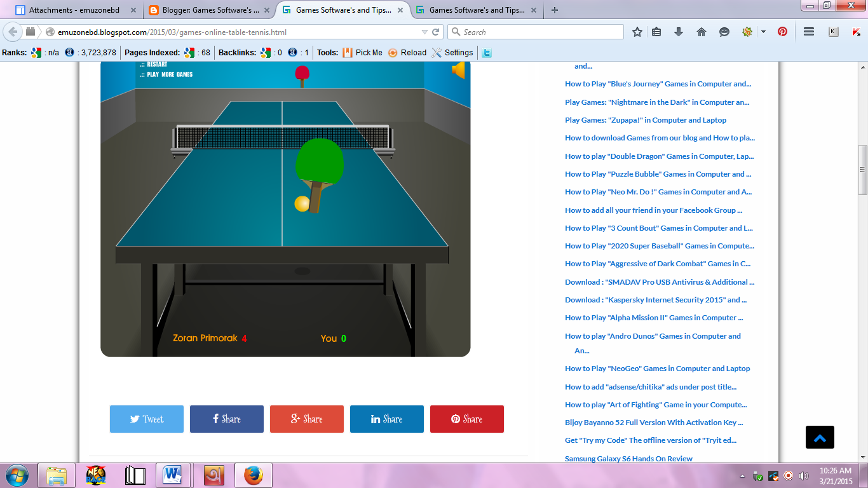Click the Home icon in Firefox toolbar
868x488 pixels.
pos(701,31)
